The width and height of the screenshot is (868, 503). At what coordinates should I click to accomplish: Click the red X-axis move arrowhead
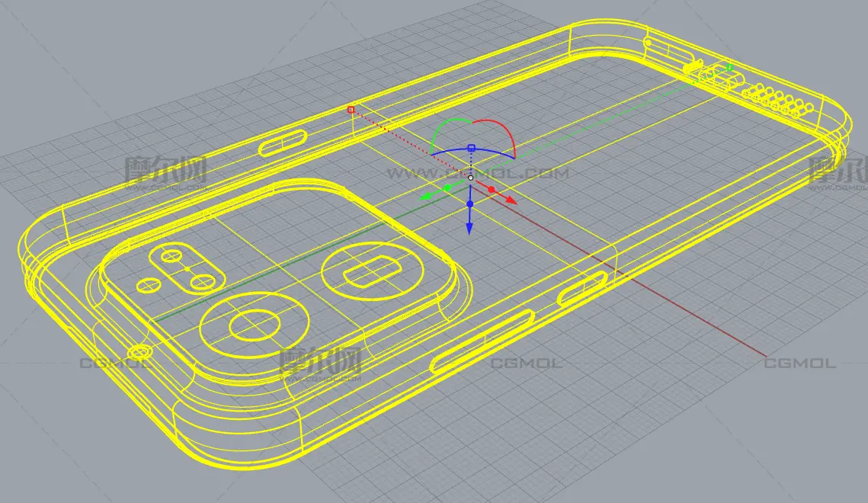(511, 200)
